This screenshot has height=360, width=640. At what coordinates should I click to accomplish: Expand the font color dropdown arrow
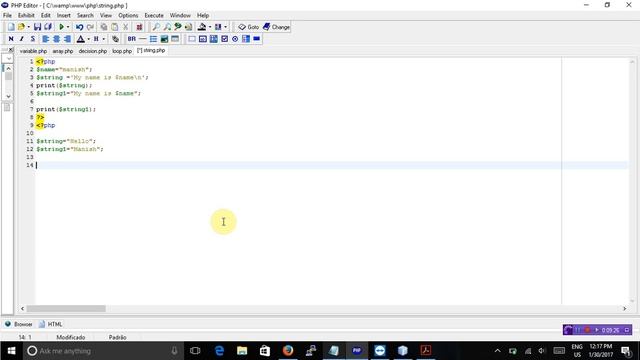click(88, 39)
